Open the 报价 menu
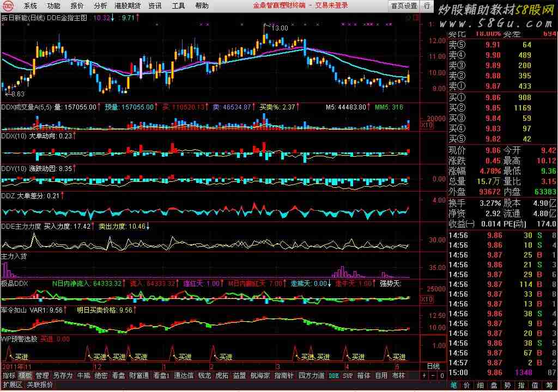The image size is (558, 392). [x=77, y=6]
